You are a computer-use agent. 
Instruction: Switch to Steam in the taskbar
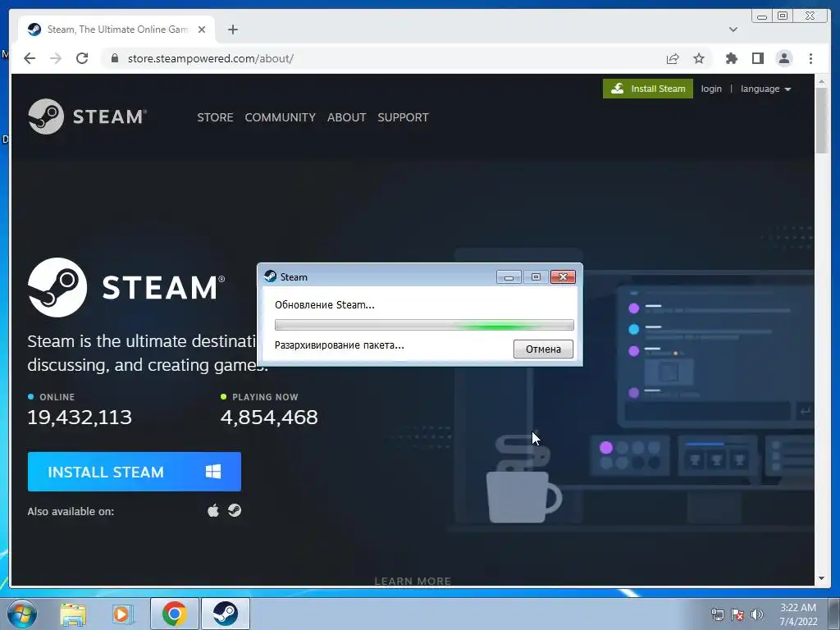tap(226, 614)
